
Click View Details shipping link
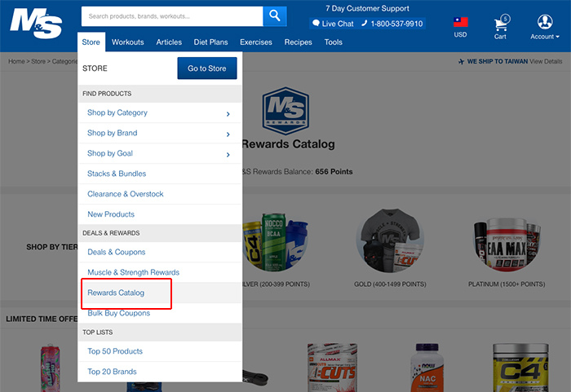[x=546, y=61]
